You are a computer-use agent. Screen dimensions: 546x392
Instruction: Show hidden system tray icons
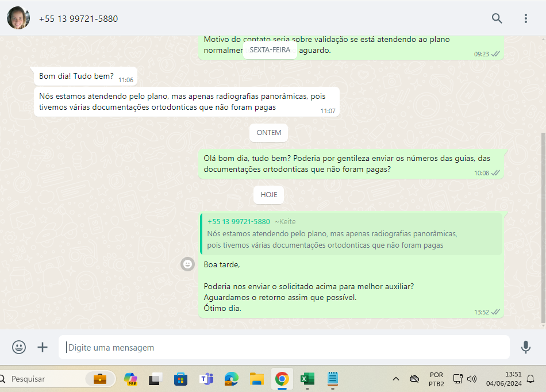[396, 379]
